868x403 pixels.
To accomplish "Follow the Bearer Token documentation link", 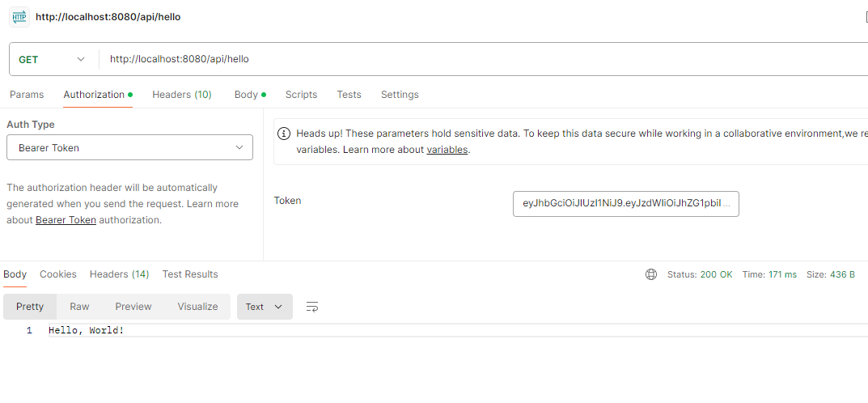I will coord(66,220).
